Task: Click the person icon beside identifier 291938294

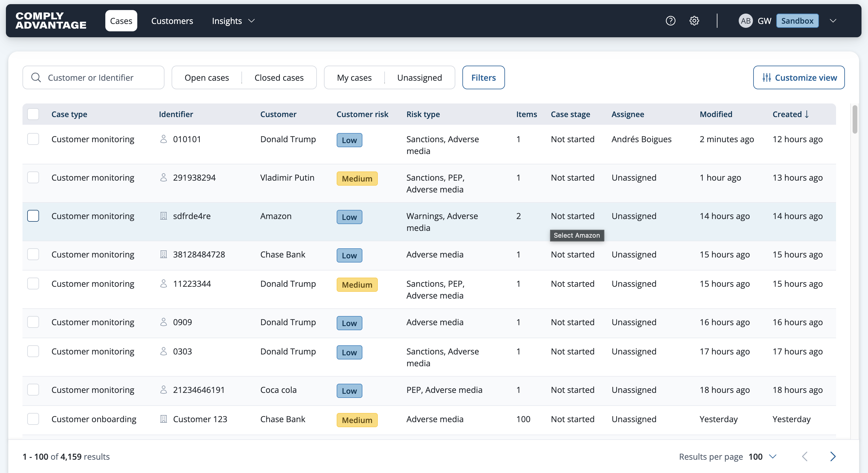Action: click(x=163, y=177)
